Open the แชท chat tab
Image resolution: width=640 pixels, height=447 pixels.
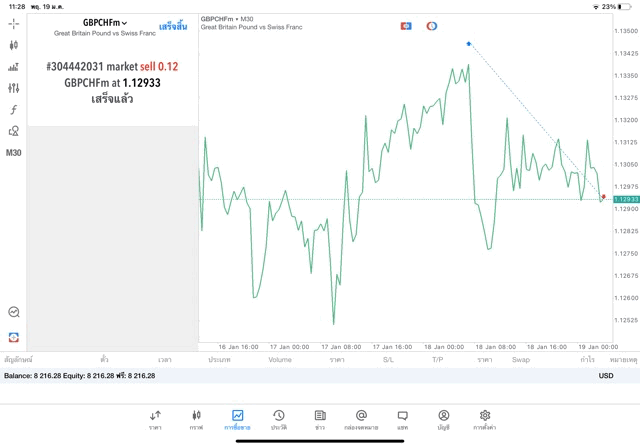[402, 420]
